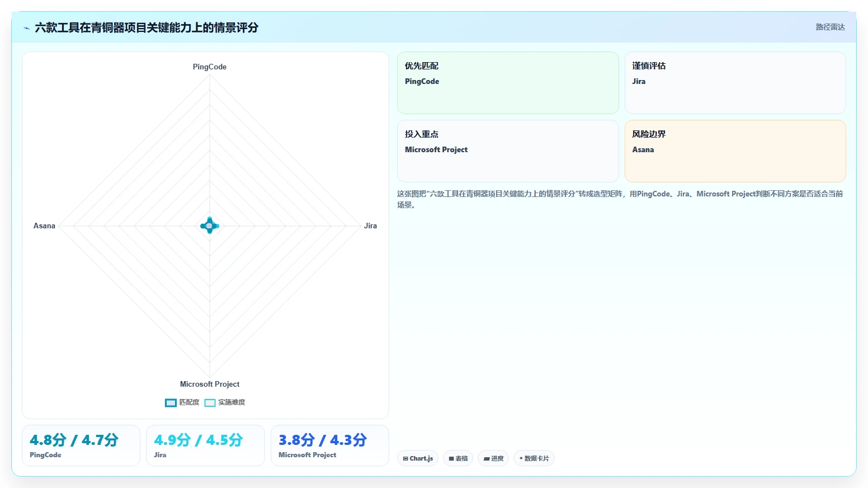Select the 表格 tag chip
Screen dimensions: 868x488
click(458, 458)
